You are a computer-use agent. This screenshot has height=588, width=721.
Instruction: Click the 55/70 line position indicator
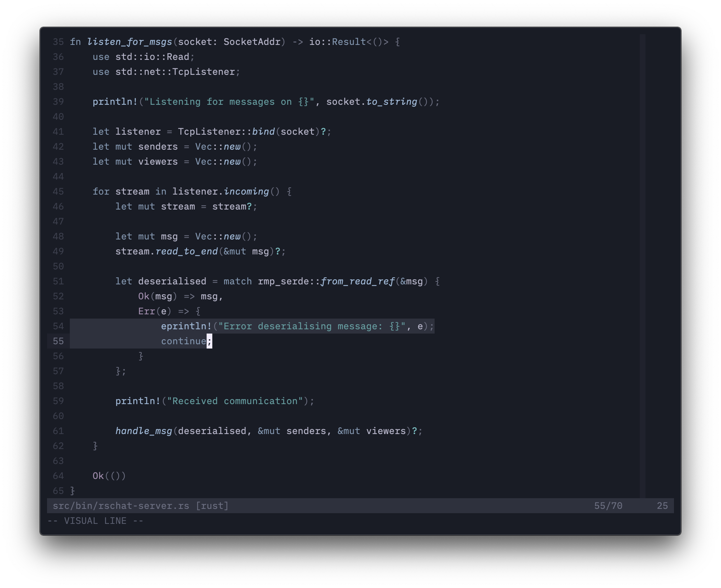[x=608, y=506]
